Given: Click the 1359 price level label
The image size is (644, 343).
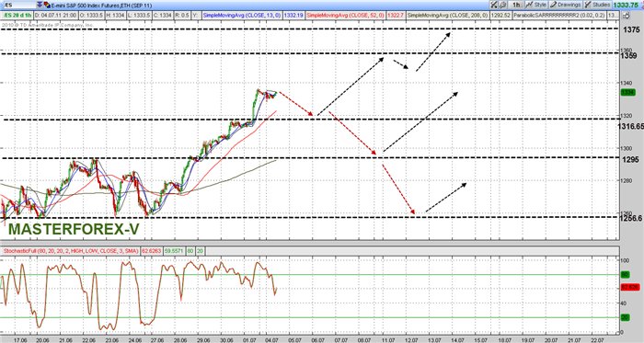Looking at the screenshot, I should pyautogui.click(x=629, y=55).
